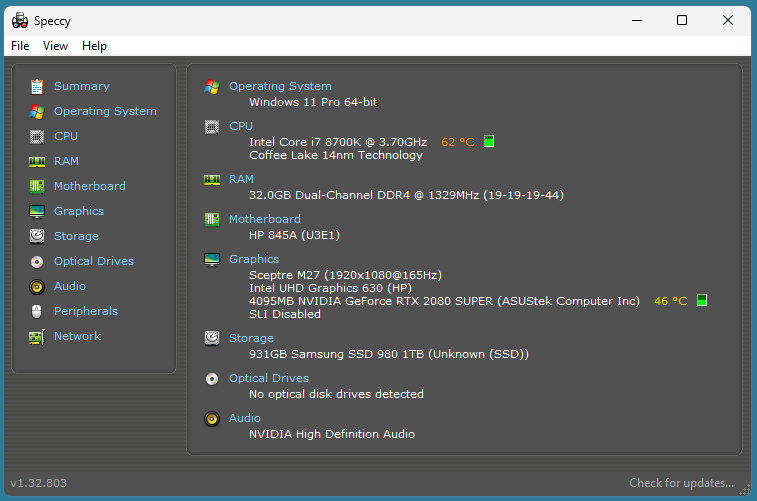Select CPU in the sidebar list
This screenshot has height=501, width=757.
click(x=66, y=137)
